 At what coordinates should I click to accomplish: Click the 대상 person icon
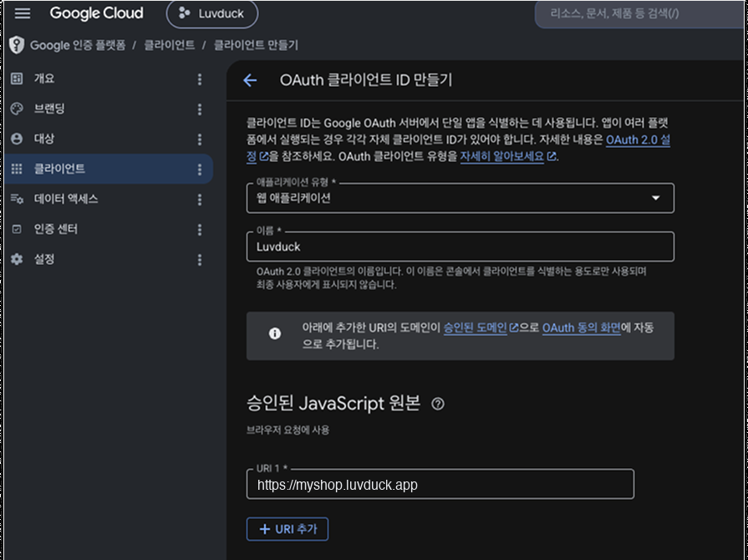pos(17,139)
